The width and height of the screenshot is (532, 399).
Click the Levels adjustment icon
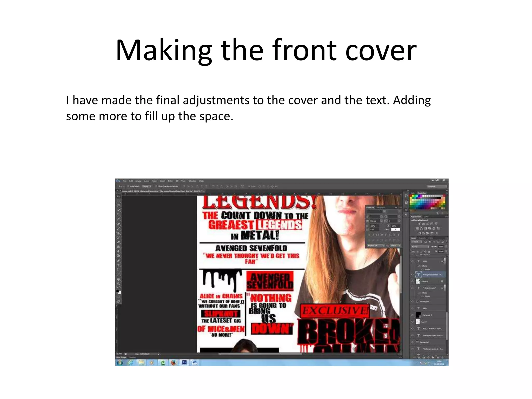coord(423,224)
